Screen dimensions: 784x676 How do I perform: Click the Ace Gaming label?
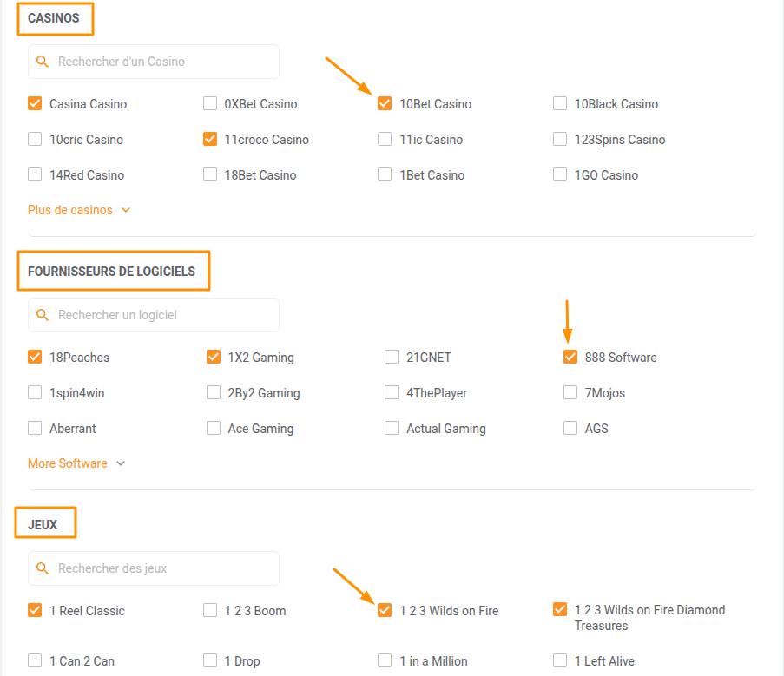pyautogui.click(x=260, y=428)
